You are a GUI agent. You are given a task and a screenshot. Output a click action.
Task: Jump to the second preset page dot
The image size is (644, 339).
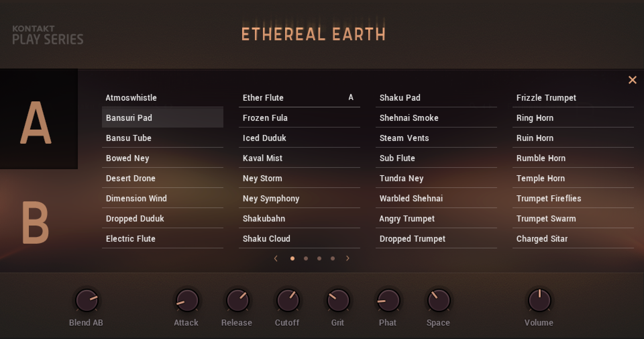[306, 258]
